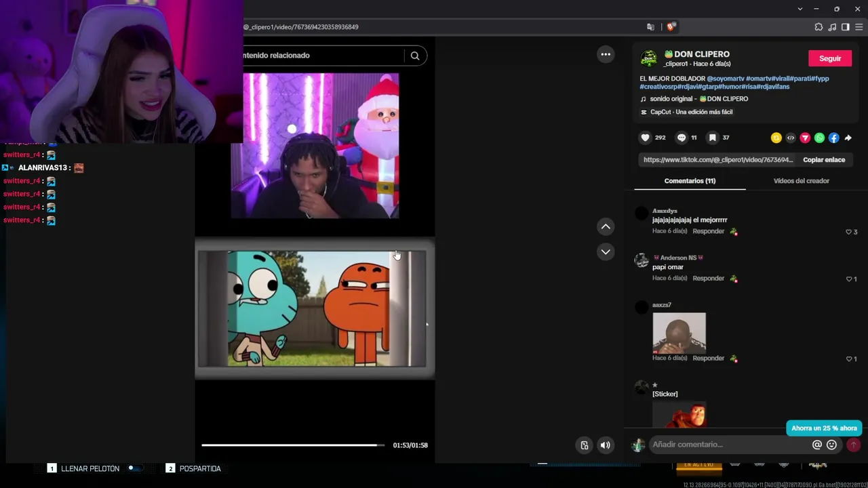Reply to the Anderson NS comment
This screenshot has width=868, height=488.
(x=709, y=279)
